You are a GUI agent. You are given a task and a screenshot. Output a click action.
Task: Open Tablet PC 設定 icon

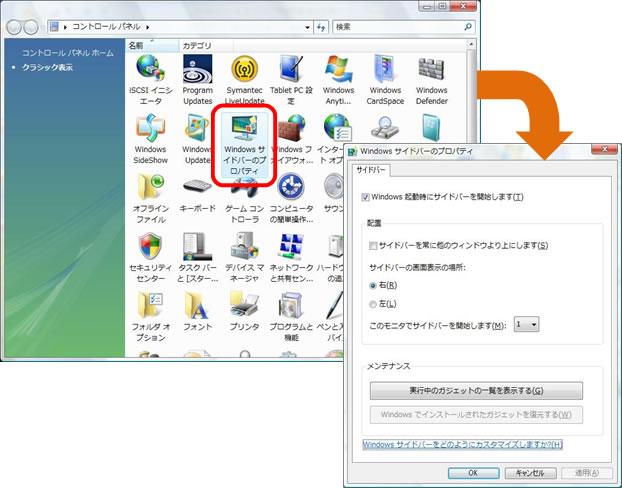(292, 70)
